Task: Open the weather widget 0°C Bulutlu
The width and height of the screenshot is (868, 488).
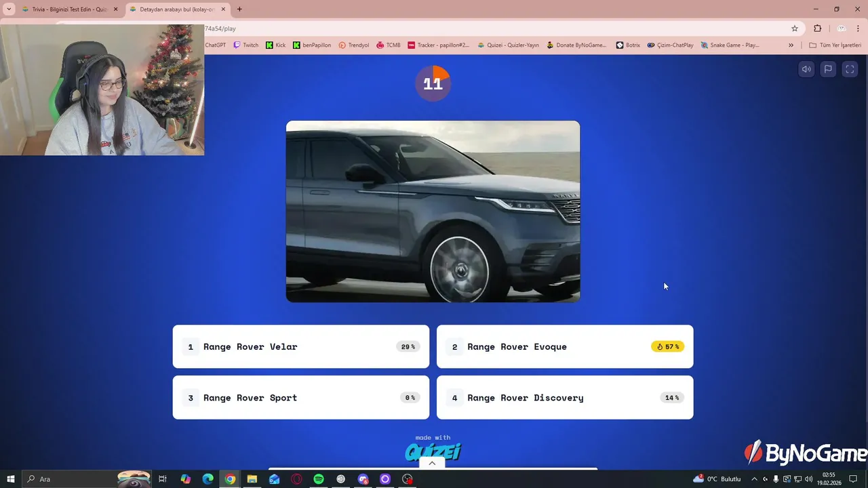Action: (x=717, y=479)
